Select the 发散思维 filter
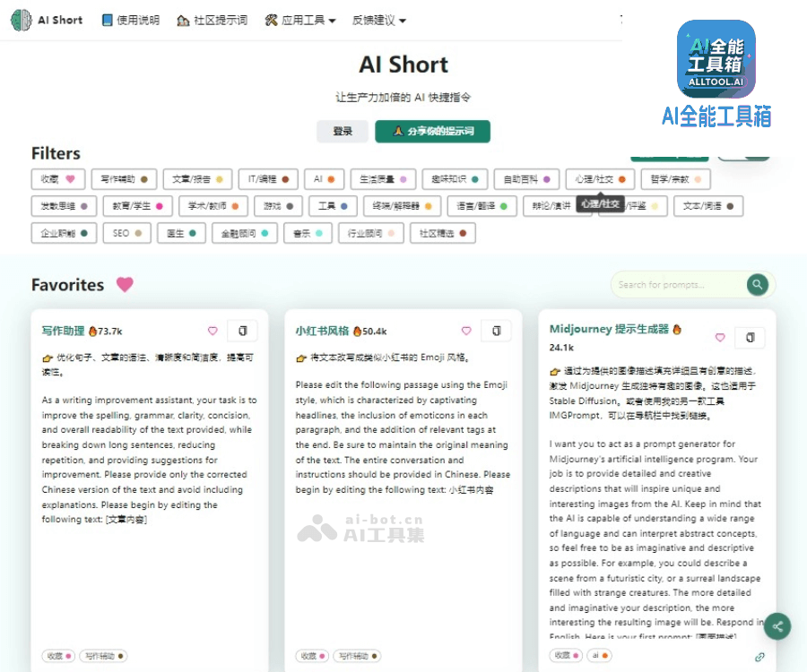Image resolution: width=807 pixels, height=672 pixels. (64, 206)
